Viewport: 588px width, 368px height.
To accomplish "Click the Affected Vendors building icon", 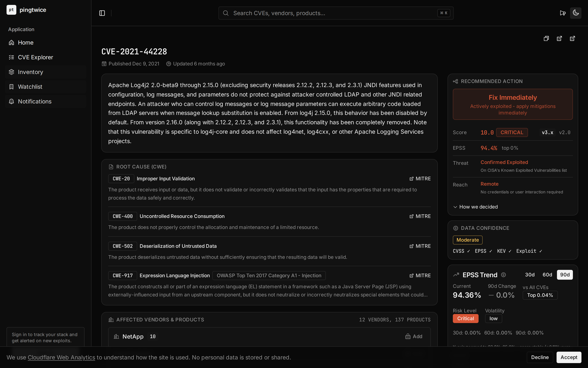I will point(111,320).
